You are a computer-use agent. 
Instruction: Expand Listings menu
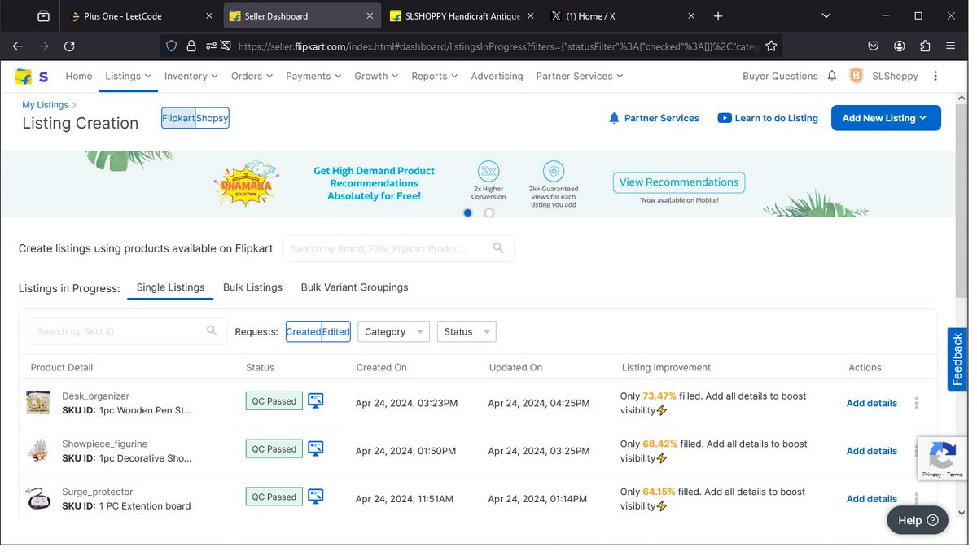click(x=128, y=76)
